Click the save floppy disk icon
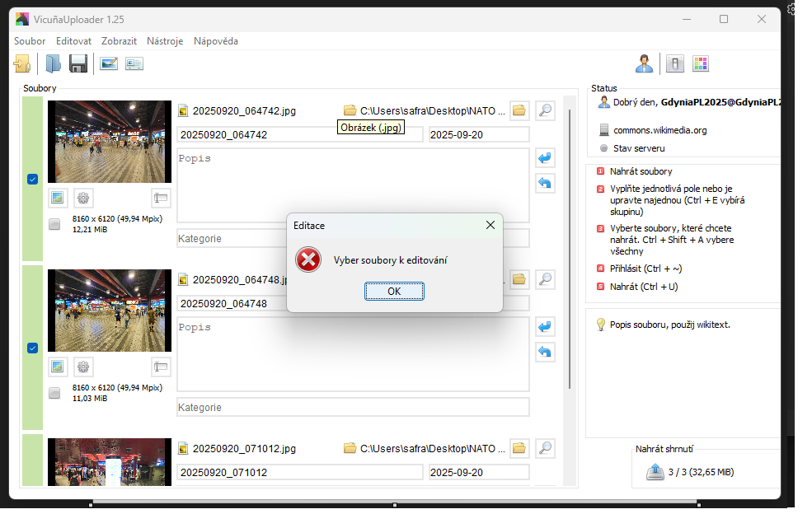The width and height of the screenshot is (812, 514). (78, 63)
